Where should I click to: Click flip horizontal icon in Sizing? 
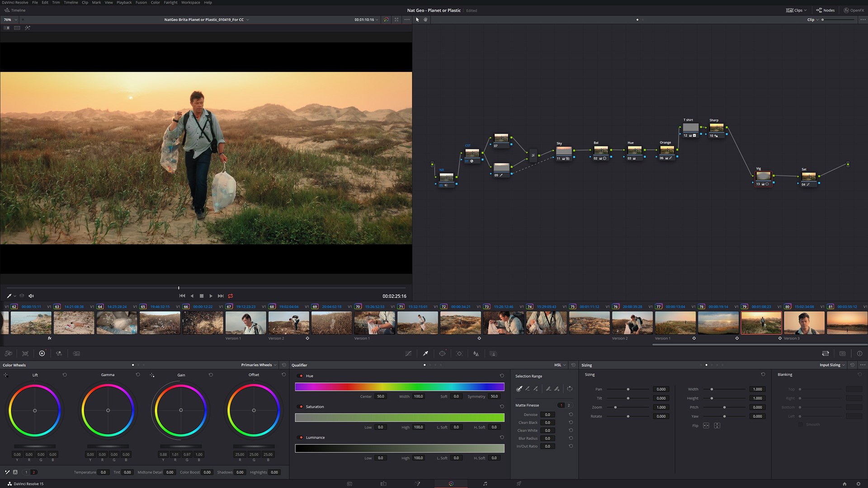tap(706, 426)
